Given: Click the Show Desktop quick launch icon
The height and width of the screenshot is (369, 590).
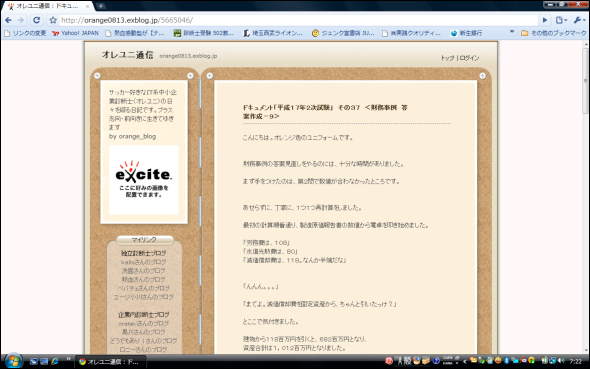Looking at the screenshot, I should (33, 361).
